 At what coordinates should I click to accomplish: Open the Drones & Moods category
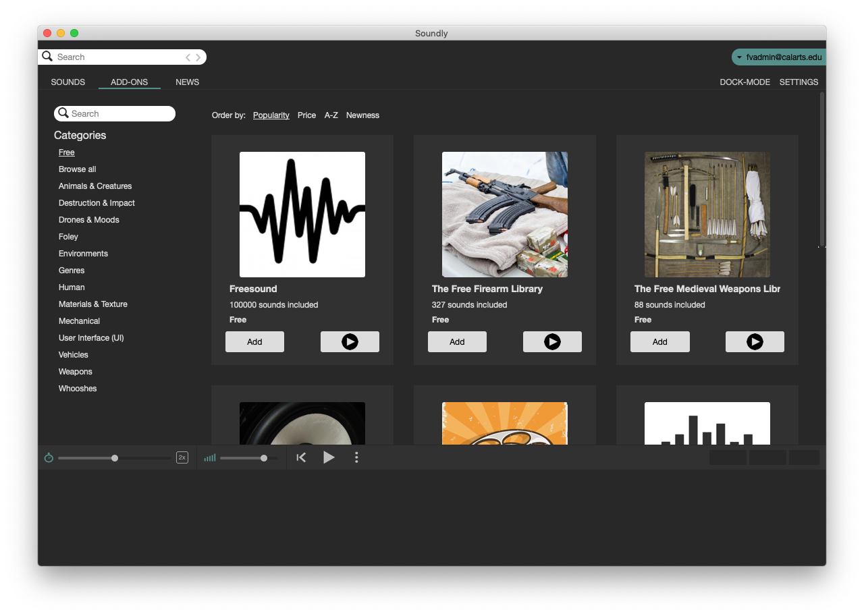(89, 220)
